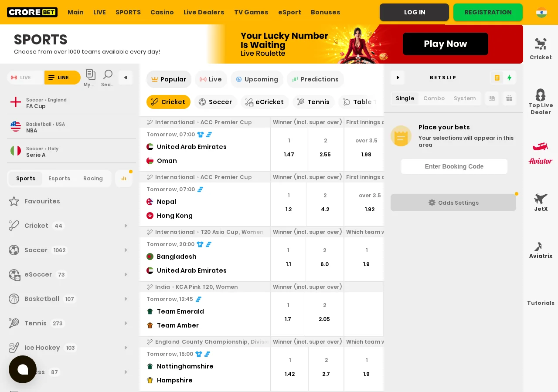Screen dimensions: 558x392
Task: Expand the Cricket 44 sports category
Action: click(x=70, y=226)
